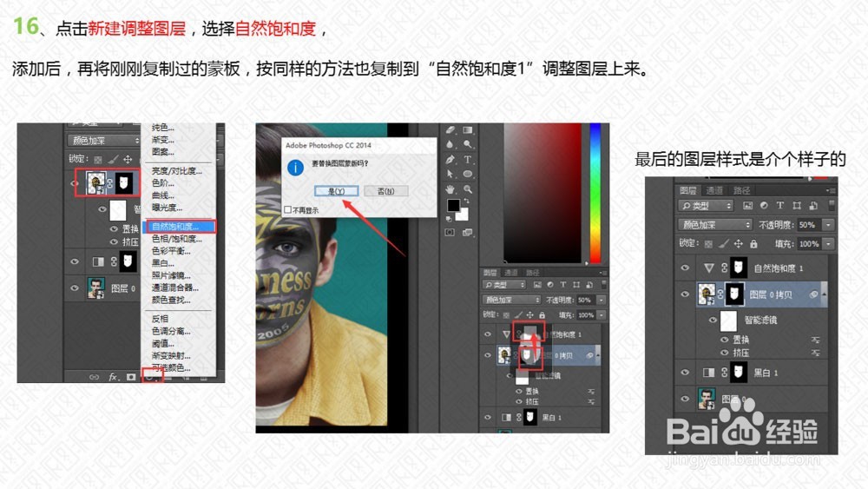Click the 不透明度 50% value field in the right panel

(x=809, y=225)
